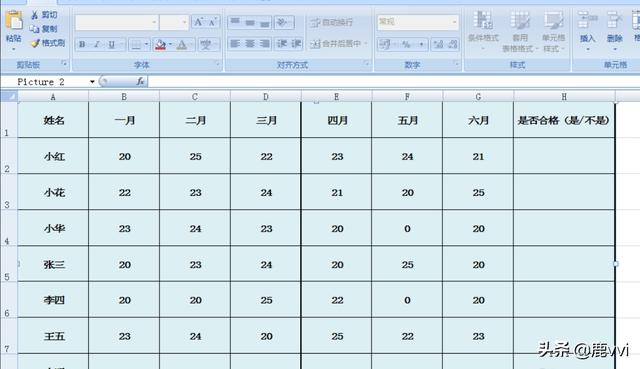Open the arrow under 插入
The width and height of the screenshot is (640, 369).
click(588, 49)
